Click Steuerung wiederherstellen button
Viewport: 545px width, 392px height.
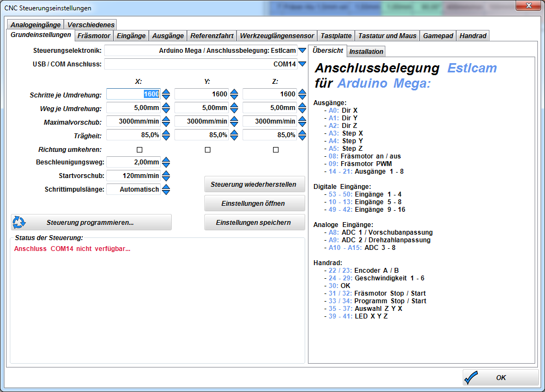click(255, 185)
